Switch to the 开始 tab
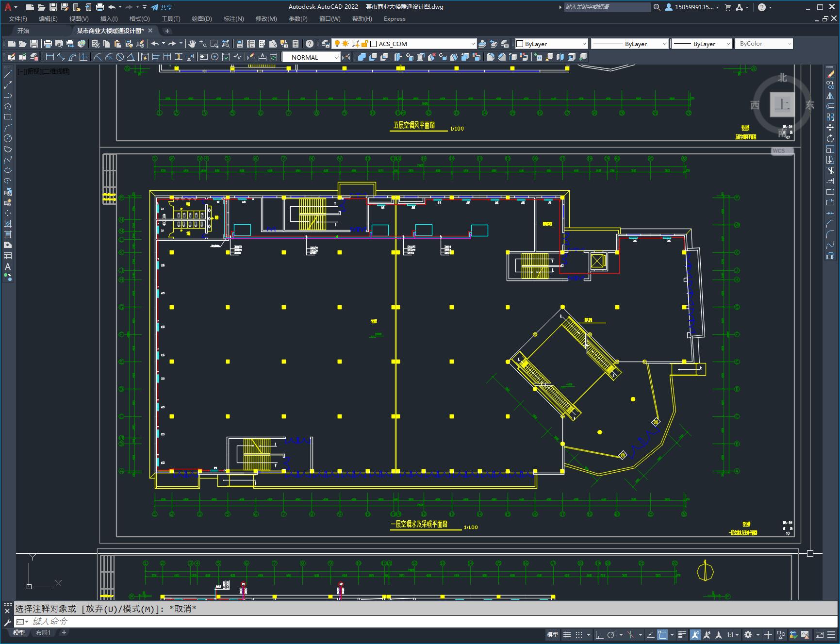 point(23,31)
